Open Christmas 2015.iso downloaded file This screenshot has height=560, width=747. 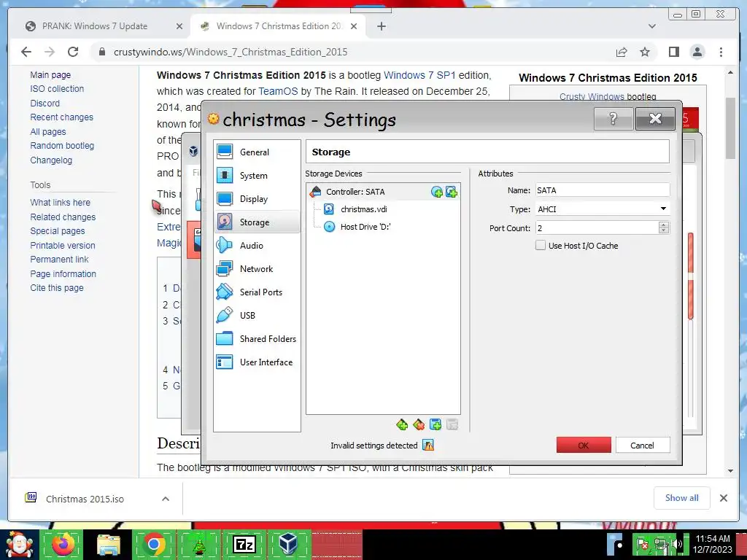85,499
